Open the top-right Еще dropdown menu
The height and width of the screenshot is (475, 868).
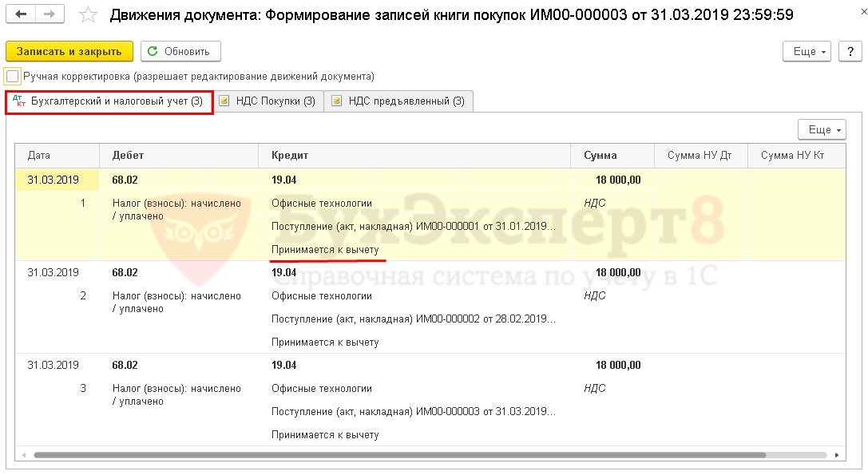(x=808, y=51)
